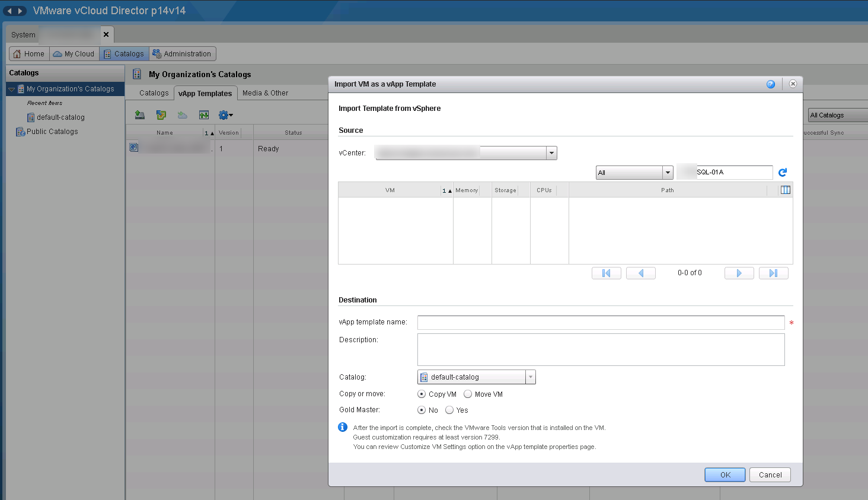Image resolution: width=868 pixels, height=500 pixels.
Task: Open the vCenter dropdown
Action: point(551,153)
